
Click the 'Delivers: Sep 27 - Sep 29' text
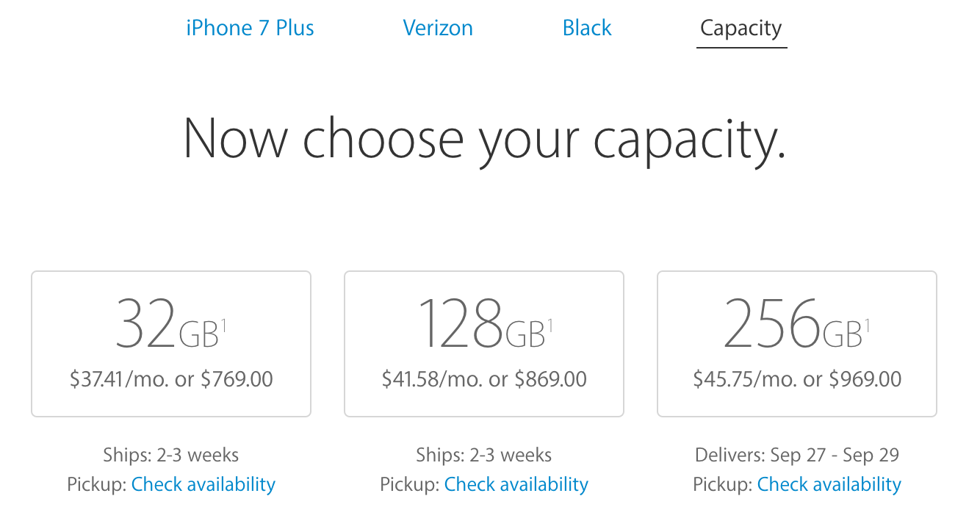[x=797, y=455]
